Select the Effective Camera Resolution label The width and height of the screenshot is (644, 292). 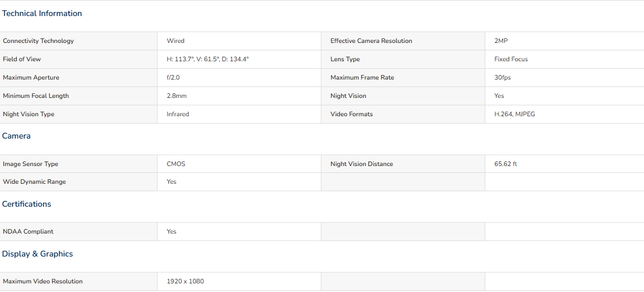click(x=371, y=41)
